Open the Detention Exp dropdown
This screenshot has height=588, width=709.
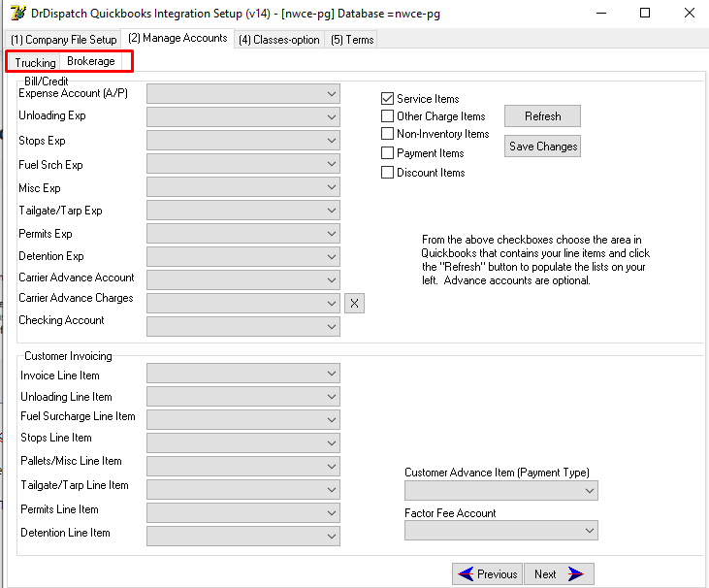243,257
